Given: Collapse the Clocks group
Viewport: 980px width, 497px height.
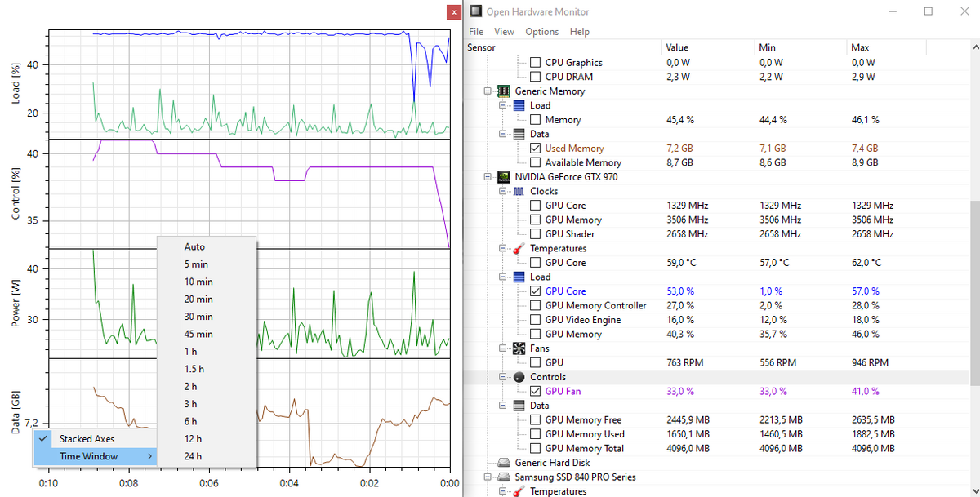Looking at the screenshot, I should [x=502, y=191].
